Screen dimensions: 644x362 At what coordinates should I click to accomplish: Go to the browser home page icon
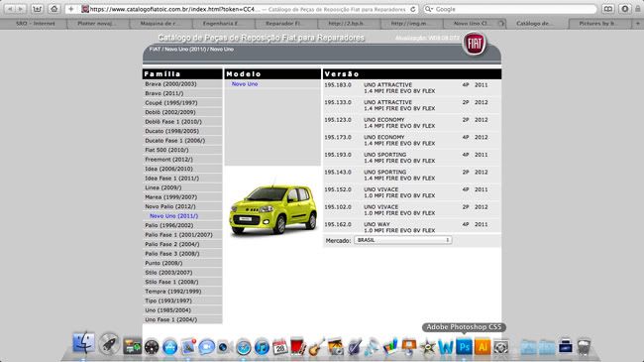[x=54, y=9]
